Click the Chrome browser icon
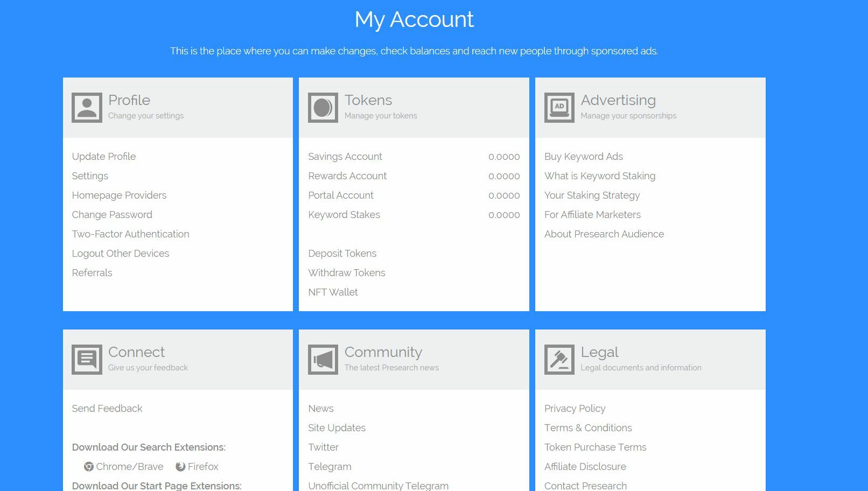The image size is (868, 491). point(89,467)
